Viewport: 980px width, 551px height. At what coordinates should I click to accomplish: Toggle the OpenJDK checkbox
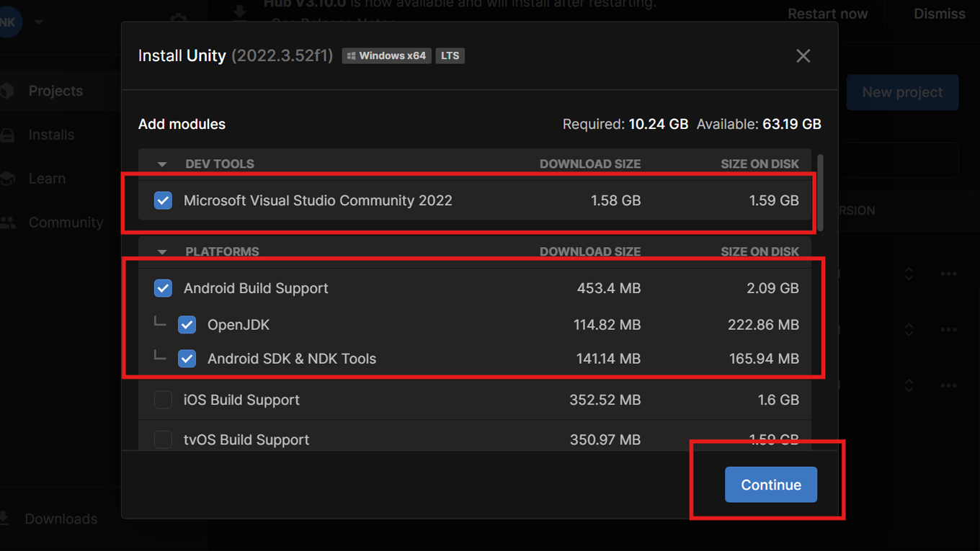coord(187,325)
